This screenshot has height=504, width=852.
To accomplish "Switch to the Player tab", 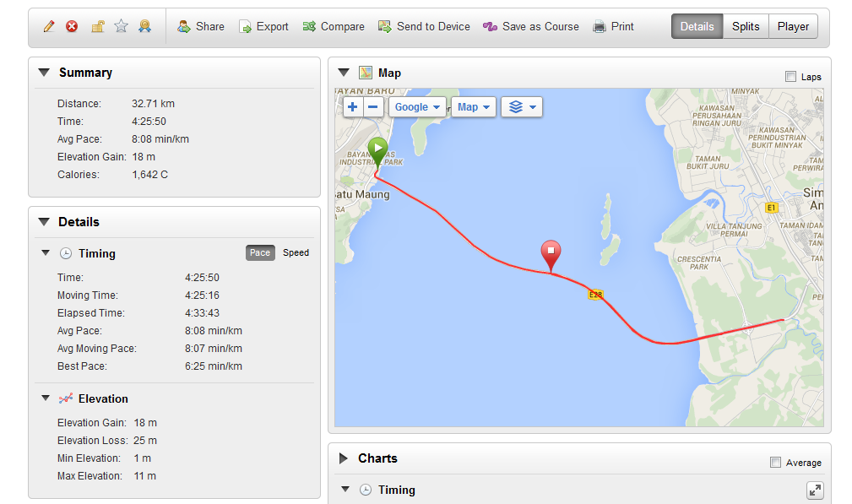I will [793, 27].
